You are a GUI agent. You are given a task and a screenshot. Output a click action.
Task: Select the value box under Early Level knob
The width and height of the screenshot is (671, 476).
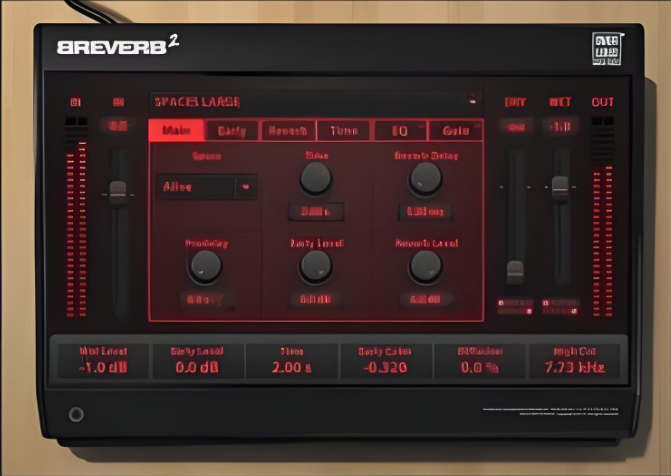[316, 299]
